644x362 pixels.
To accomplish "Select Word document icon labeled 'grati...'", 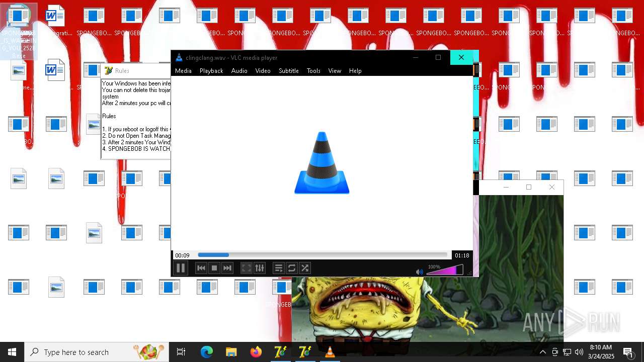I will pyautogui.click(x=56, y=21).
